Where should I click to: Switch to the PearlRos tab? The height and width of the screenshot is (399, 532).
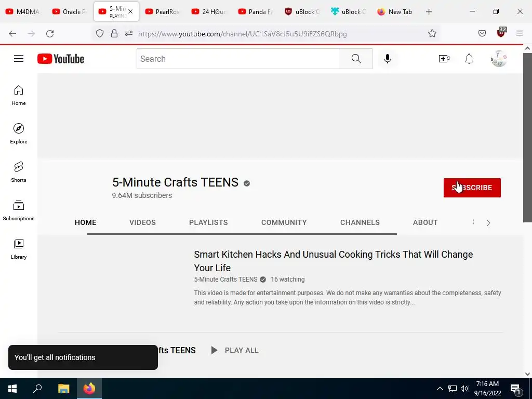162,11
